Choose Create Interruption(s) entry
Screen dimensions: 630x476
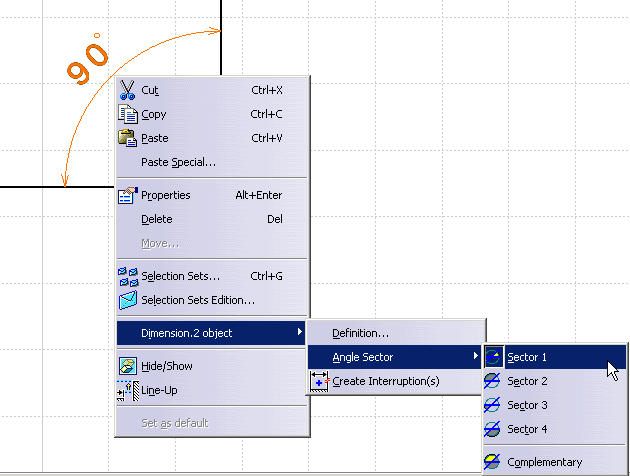pyautogui.click(x=396, y=381)
